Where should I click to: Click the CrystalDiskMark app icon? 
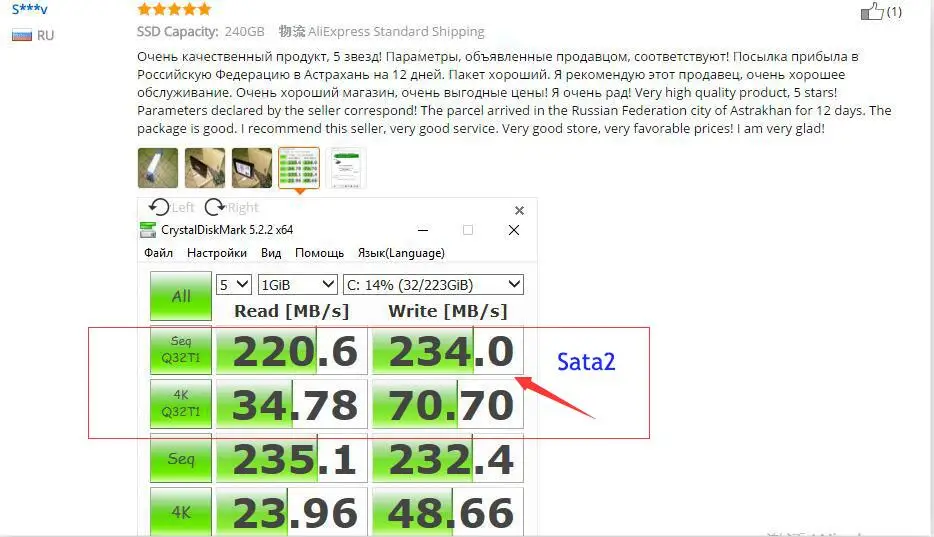147,229
